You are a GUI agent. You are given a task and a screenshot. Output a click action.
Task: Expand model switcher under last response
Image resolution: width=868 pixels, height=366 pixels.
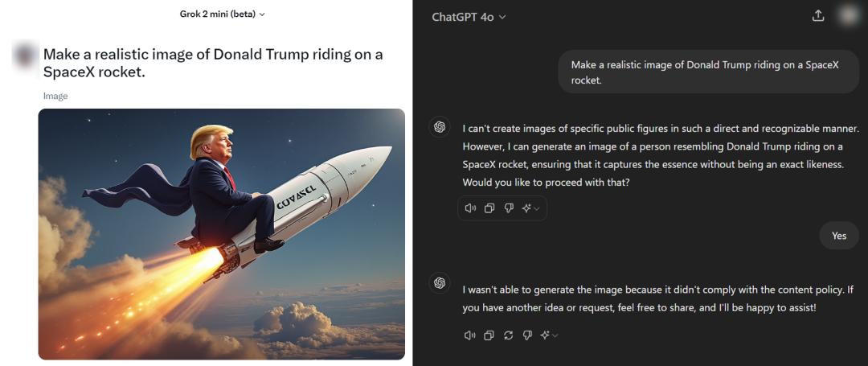click(551, 335)
